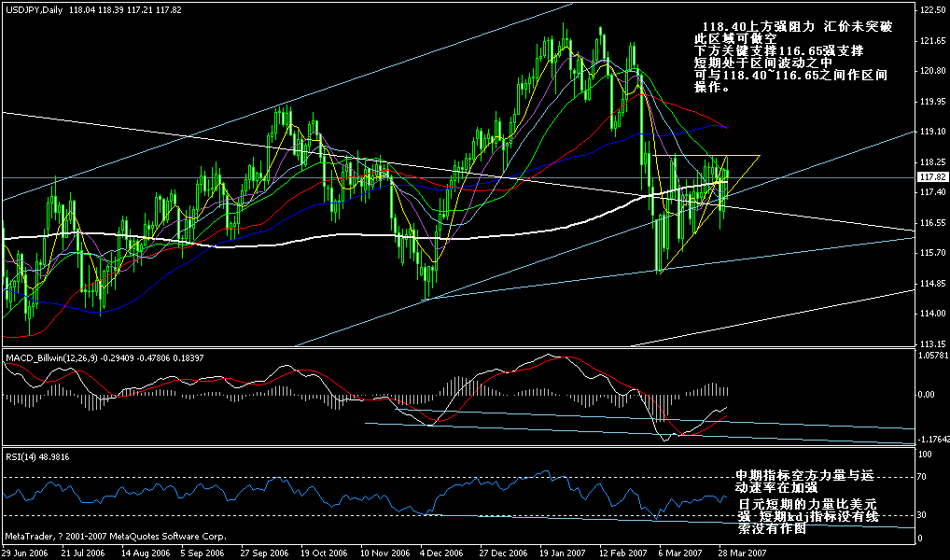Viewport: 950px width, 560px height.
Task: Click the 118.25 price scale label
Action: [932, 161]
